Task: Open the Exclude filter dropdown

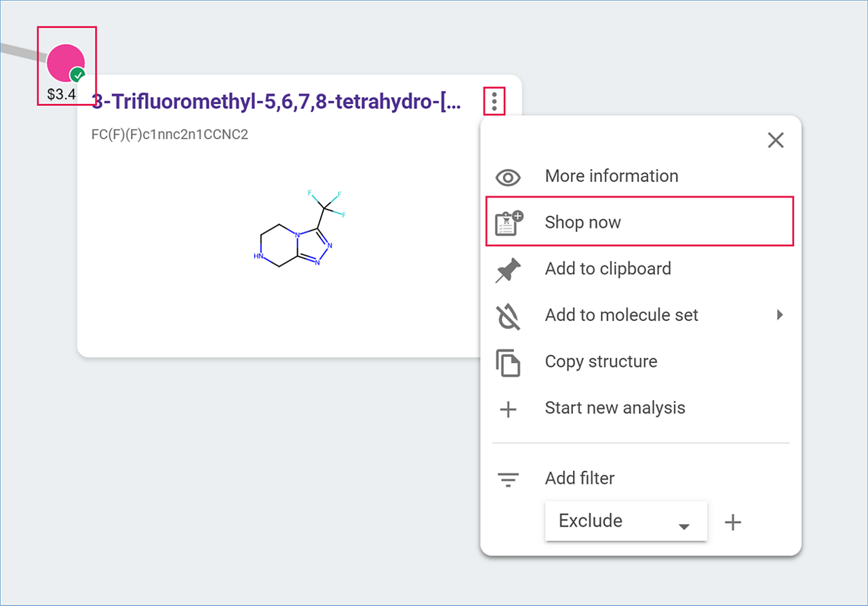Action: pyautogui.click(x=626, y=521)
